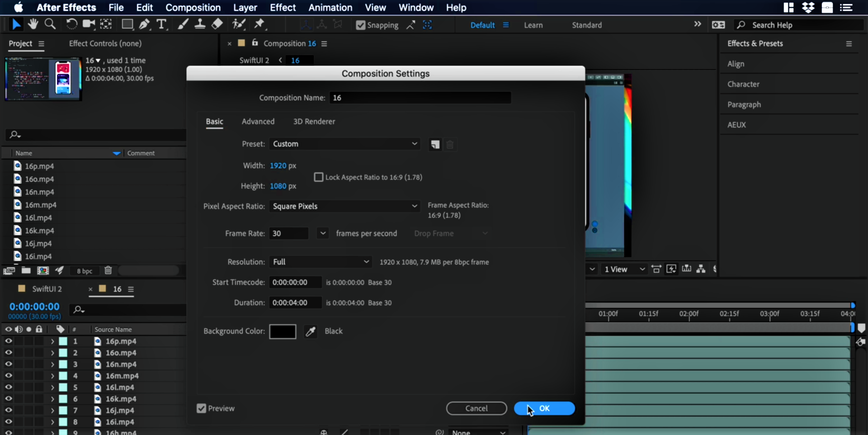Select the Clone Stamp tool
868x435 pixels.
(x=200, y=24)
